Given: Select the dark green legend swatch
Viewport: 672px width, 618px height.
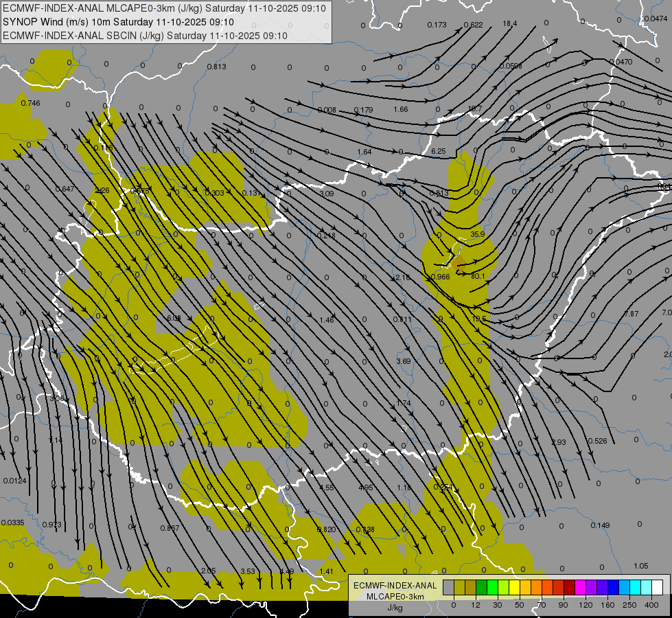Looking at the screenshot, I should (481, 587).
